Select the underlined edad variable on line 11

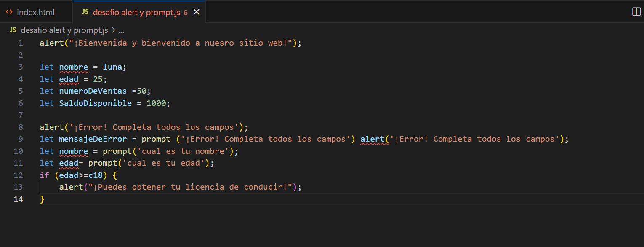click(69, 163)
